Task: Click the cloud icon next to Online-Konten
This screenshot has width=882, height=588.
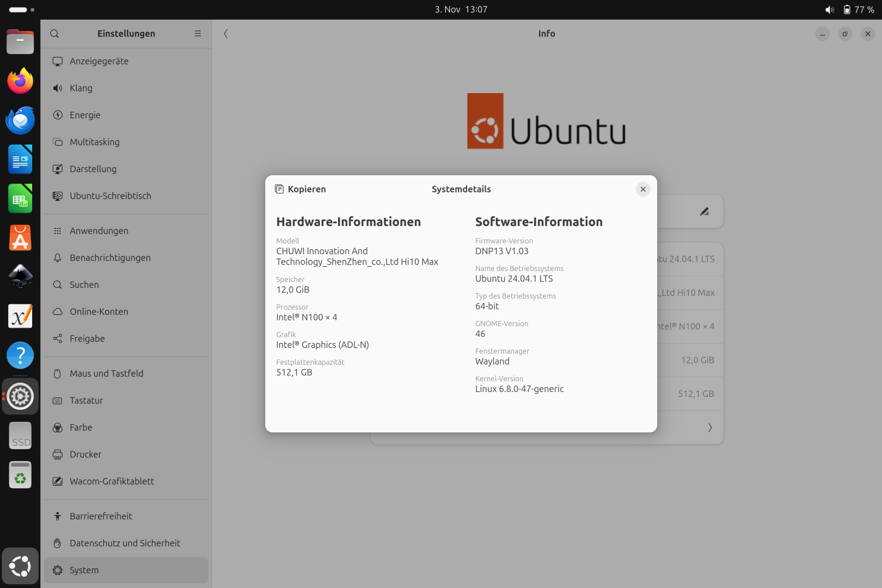Action: pyautogui.click(x=58, y=312)
